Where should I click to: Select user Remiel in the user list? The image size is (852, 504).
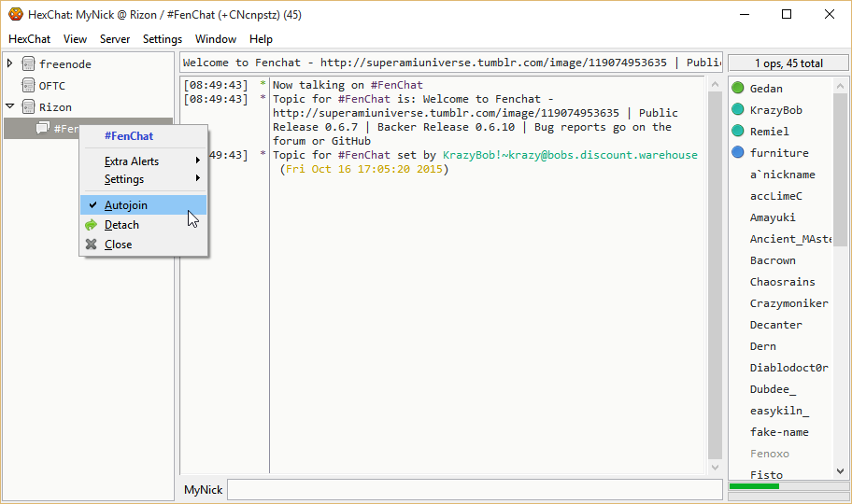coord(770,132)
